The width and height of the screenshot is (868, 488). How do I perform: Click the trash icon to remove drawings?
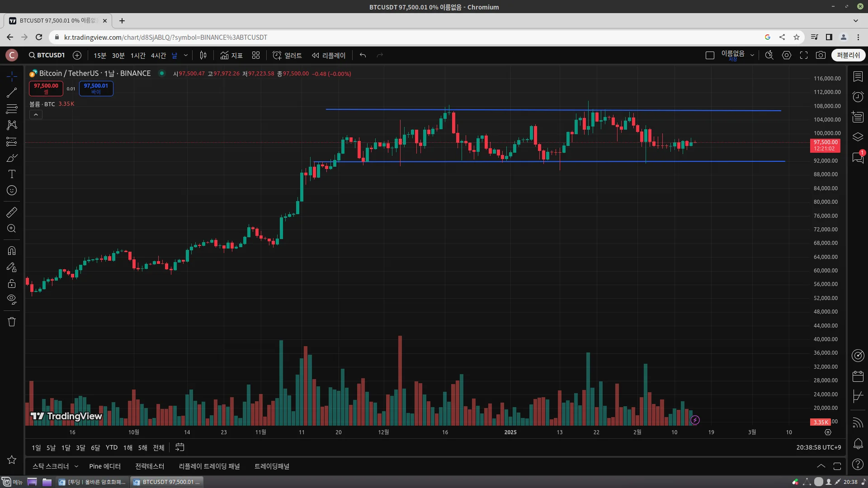tap(12, 322)
